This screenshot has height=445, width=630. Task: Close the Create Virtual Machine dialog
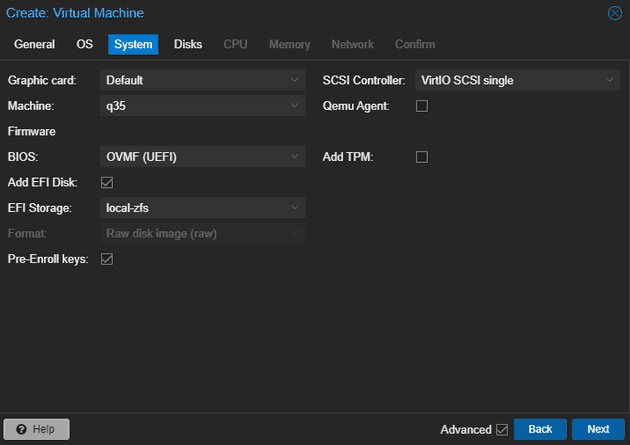coord(615,13)
